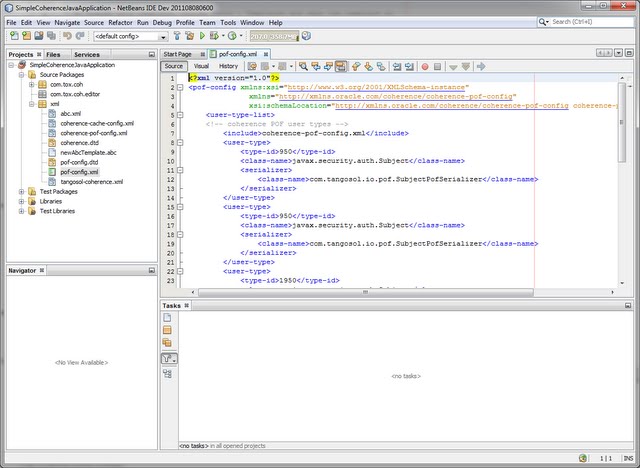Open the default config combo box
640x468 pixels.
pos(131,36)
